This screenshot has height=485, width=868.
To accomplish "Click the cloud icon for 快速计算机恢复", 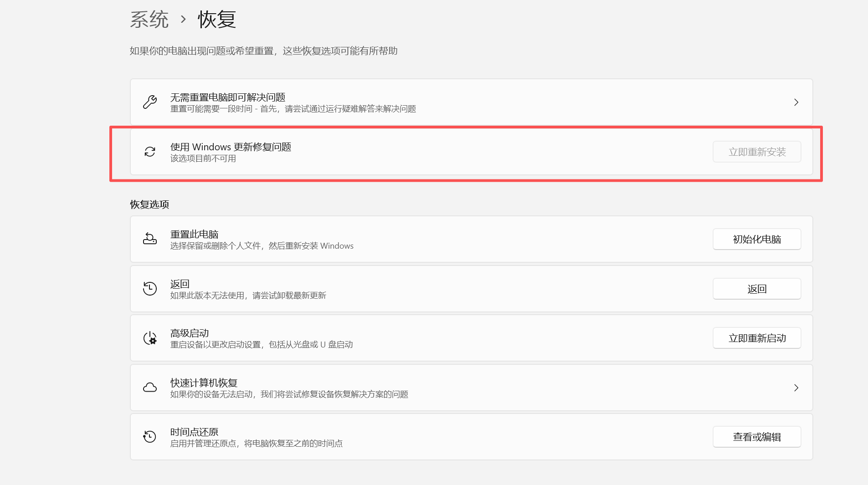I will click(150, 388).
